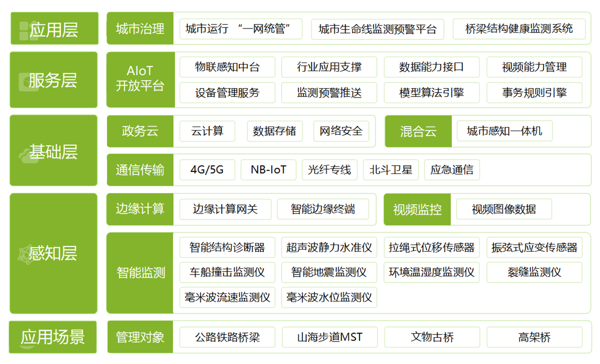Choose the 光纤专线 box
Screen dimensions: 600x364
pyautogui.click(x=329, y=170)
